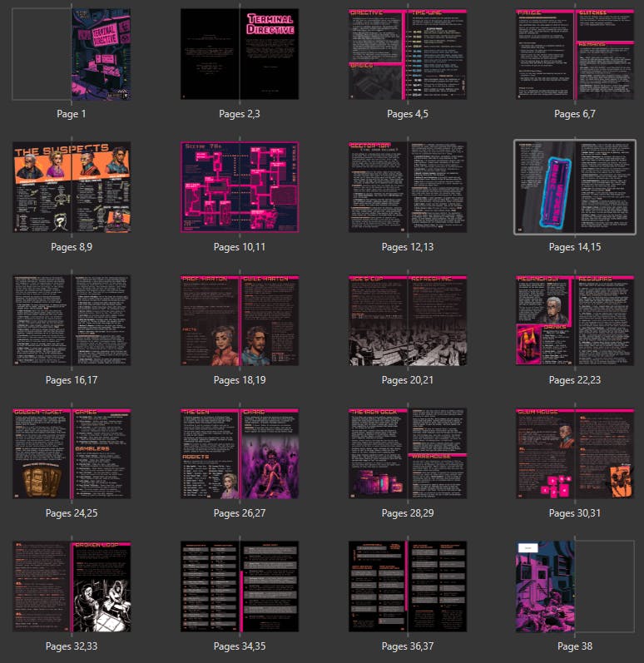The width and height of the screenshot is (644, 663).
Task: Click the Pages 22,23 spread thumbnail
Action: [x=575, y=320]
